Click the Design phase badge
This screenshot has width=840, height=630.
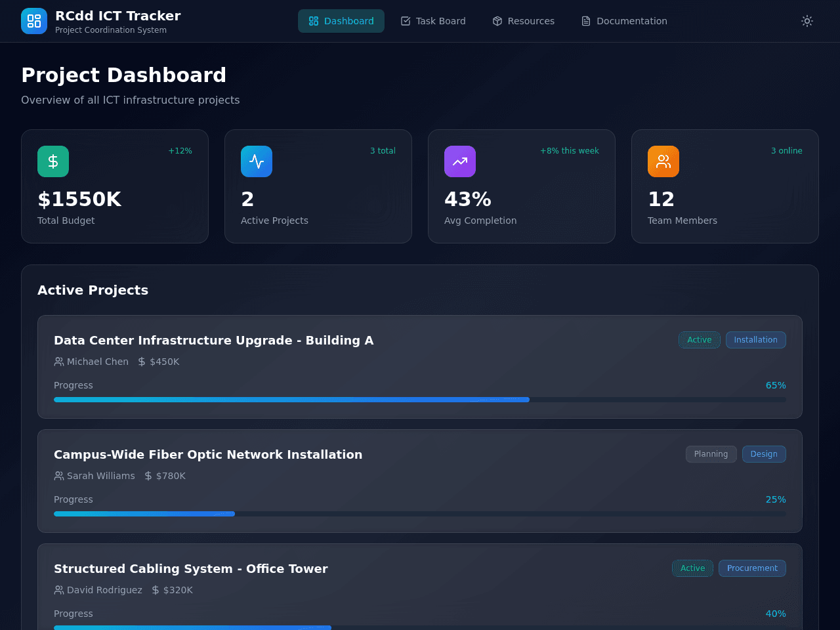764,454
